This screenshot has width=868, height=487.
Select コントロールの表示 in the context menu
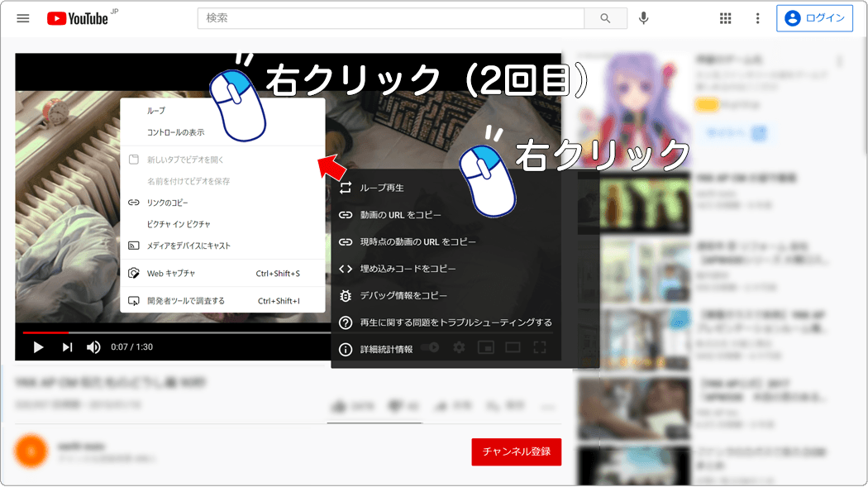[222, 132]
